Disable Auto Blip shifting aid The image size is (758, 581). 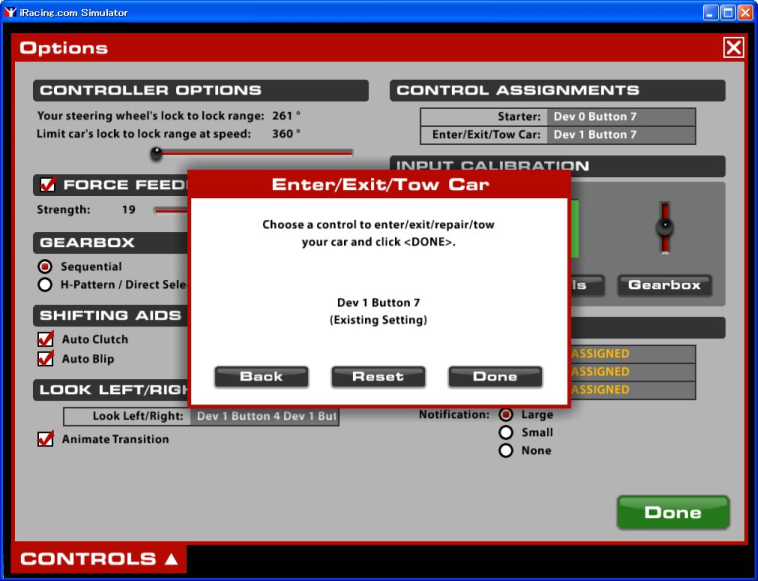click(x=45, y=359)
